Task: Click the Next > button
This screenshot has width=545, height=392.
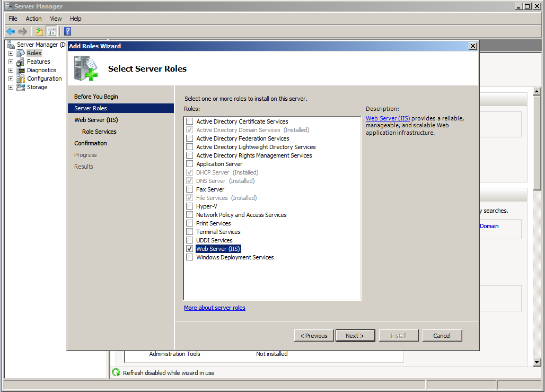Action: pos(355,336)
